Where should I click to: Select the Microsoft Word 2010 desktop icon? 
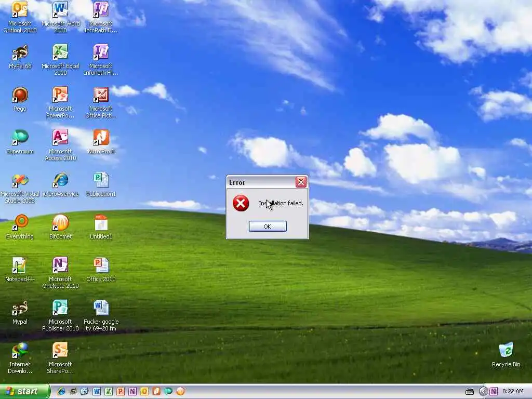60,17
